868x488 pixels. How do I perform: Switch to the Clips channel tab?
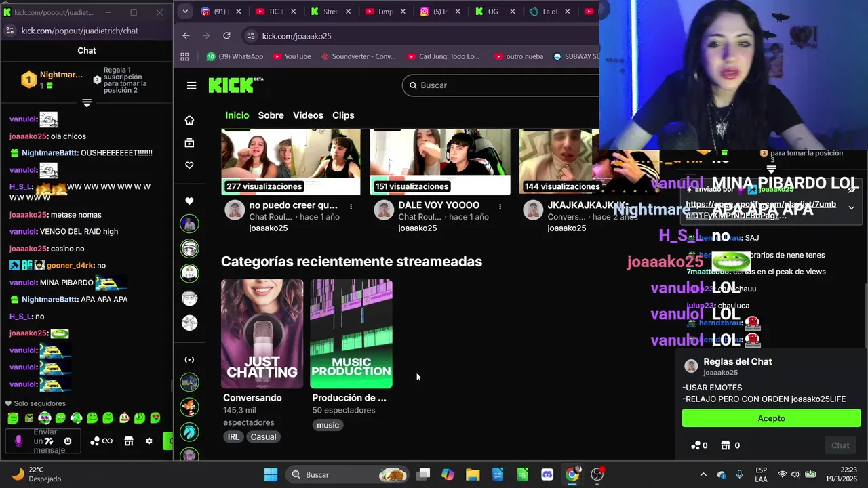(343, 115)
